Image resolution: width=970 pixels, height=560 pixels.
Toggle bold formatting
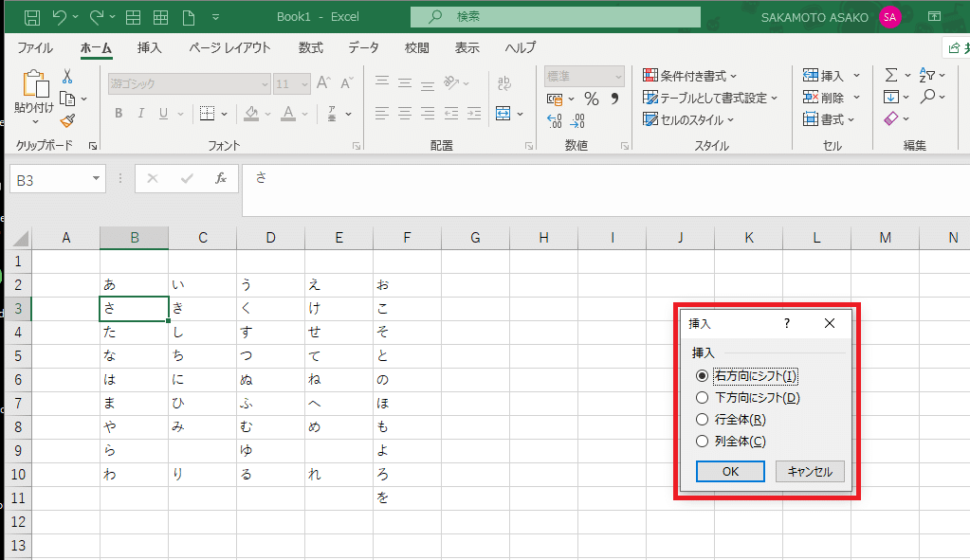[119, 113]
